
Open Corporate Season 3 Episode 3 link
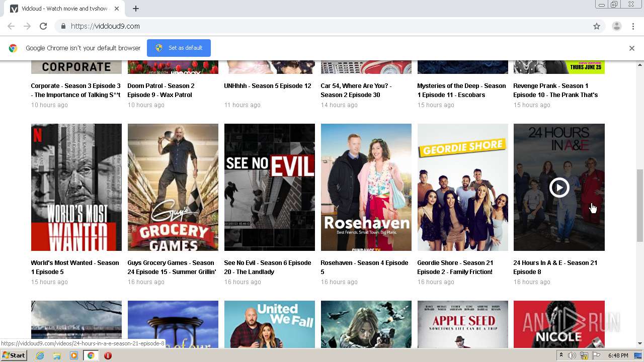tap(76, 90)
